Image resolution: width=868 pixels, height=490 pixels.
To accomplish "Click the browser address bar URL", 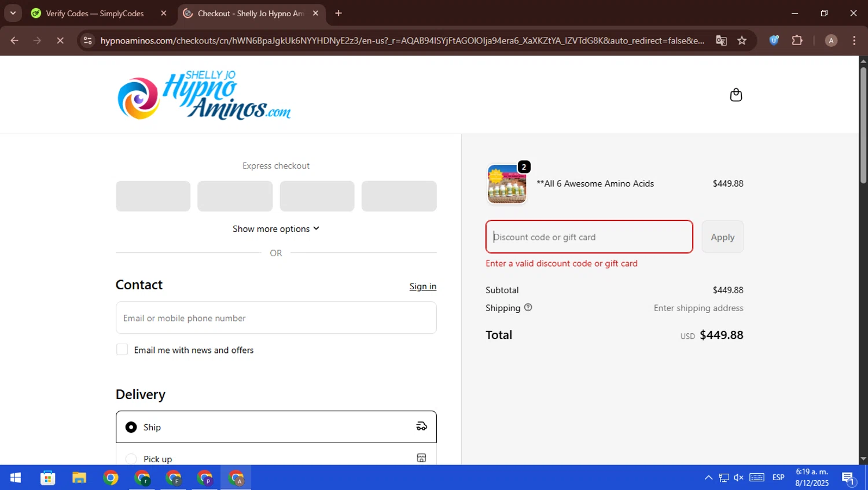I will (x=402, y=40).
